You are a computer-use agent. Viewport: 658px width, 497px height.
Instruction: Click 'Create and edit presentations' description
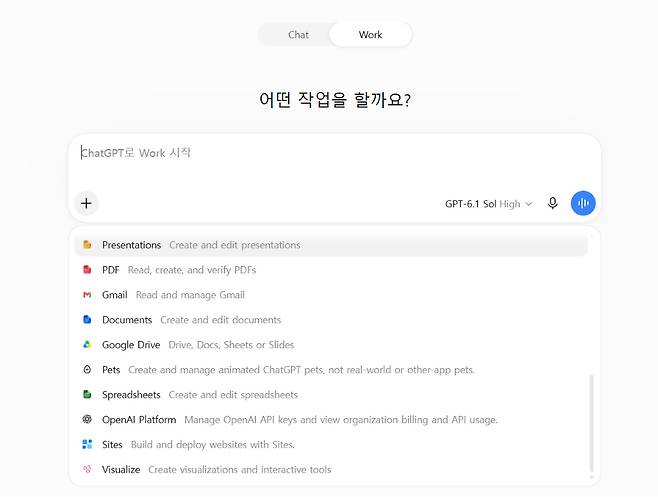[235, 245]
